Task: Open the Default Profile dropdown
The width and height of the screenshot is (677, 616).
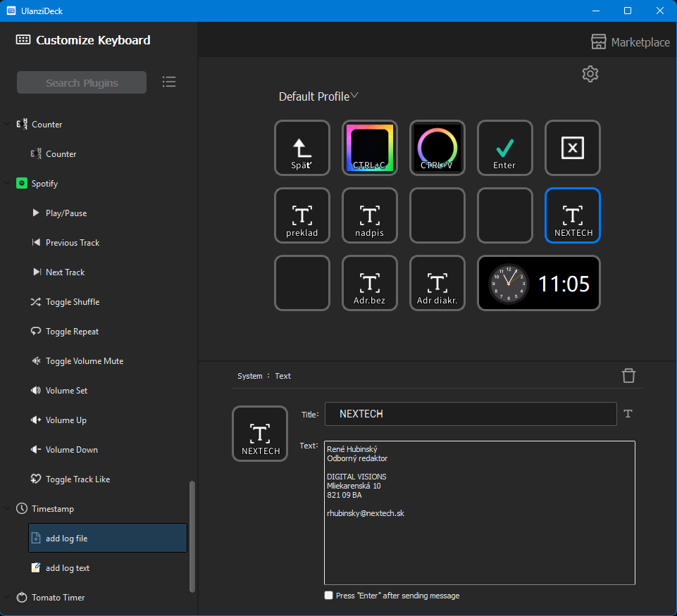Action: [x=318, y=96]
